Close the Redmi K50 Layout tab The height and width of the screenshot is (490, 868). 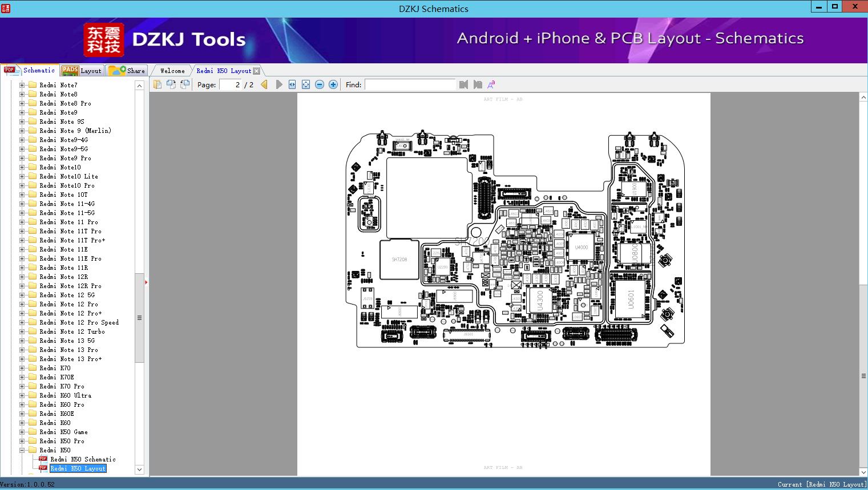[257, 71]
